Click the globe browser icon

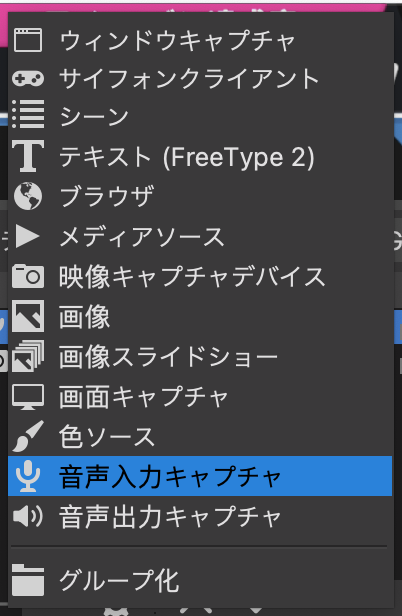(x=28, y=196)
